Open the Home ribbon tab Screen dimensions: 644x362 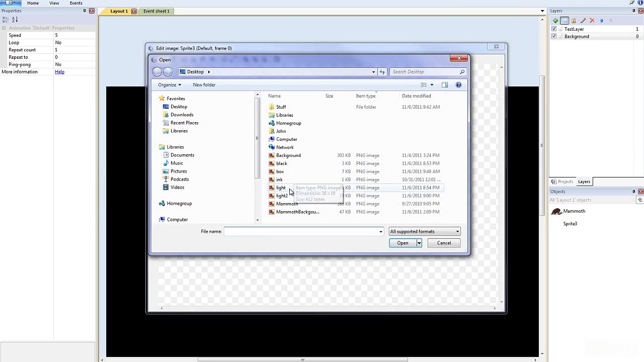33,3
